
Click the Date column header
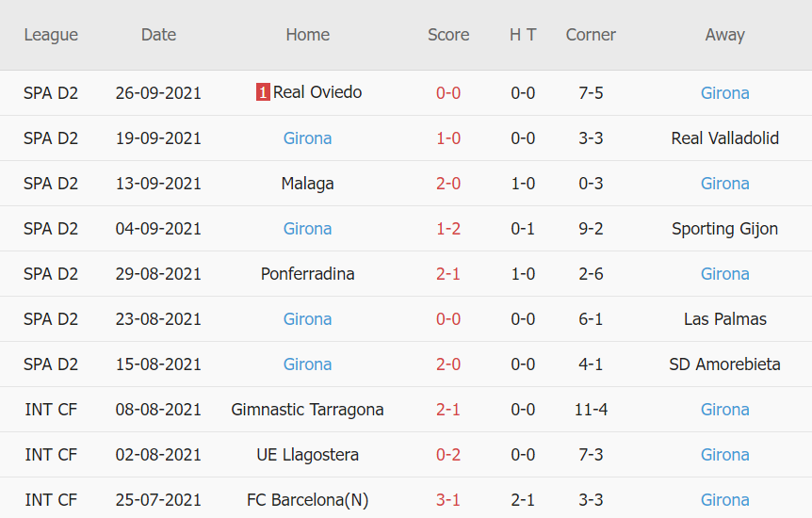tap(158, 35)
